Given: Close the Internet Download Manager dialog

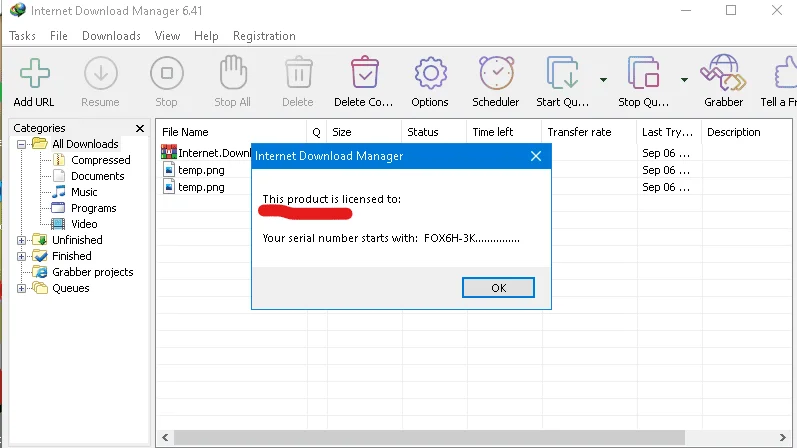Looking at the screenshot, I should tap(536, 156).
